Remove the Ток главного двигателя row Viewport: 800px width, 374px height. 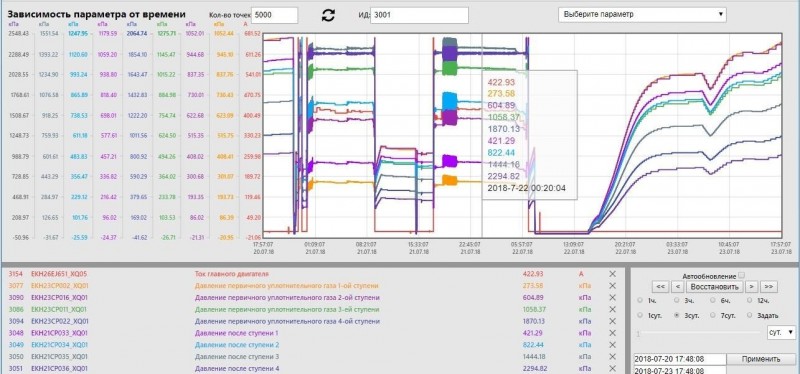(x=612, y=274)
